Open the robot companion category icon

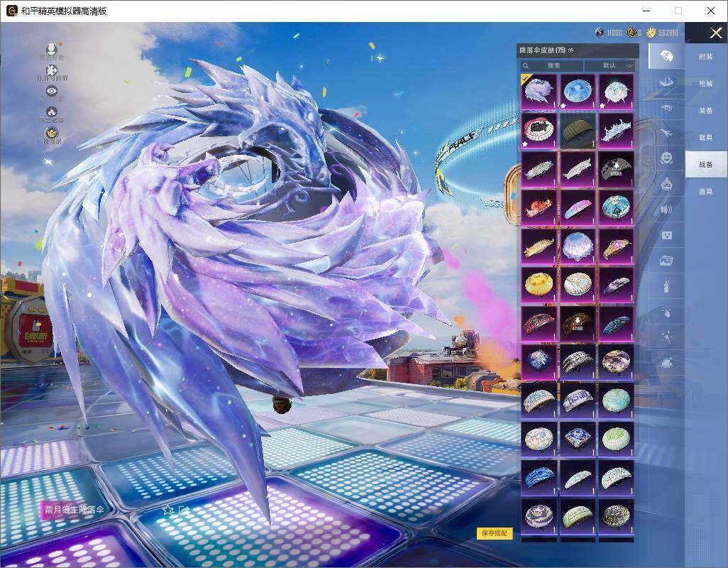pos(666,184)
